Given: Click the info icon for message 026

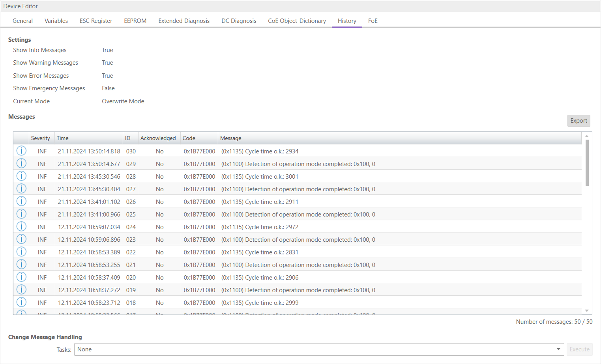Looking at the screenshot, I should coord(21,202).
